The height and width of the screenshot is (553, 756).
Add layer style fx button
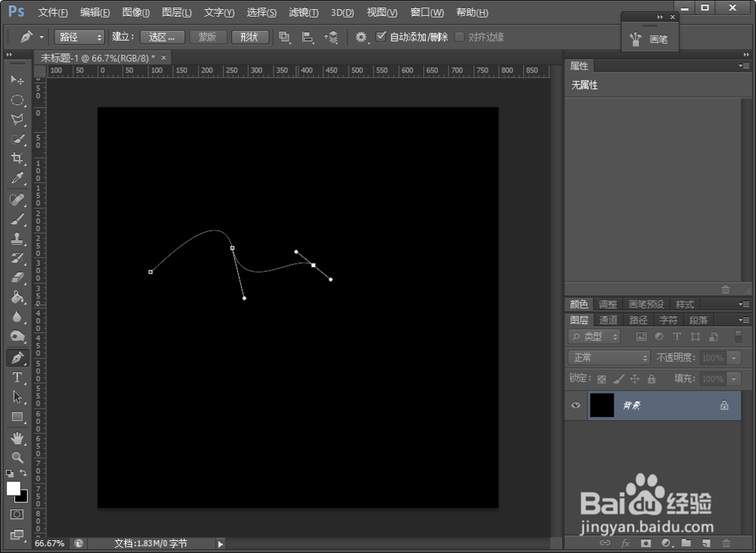(625, 543)
